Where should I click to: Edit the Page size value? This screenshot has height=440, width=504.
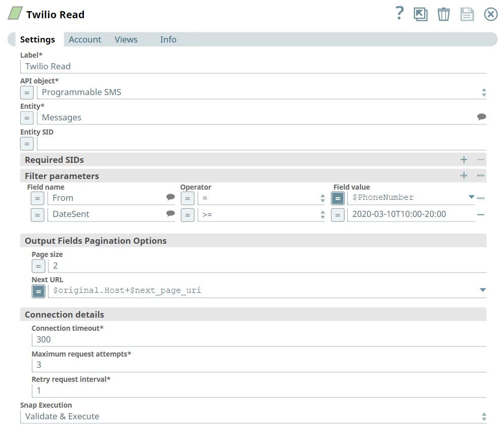click(x=267, y=266)
